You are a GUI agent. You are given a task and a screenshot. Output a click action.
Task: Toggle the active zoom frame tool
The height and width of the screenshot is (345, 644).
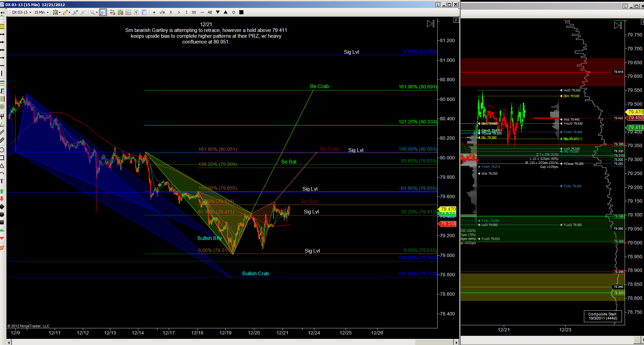[103, 12]
